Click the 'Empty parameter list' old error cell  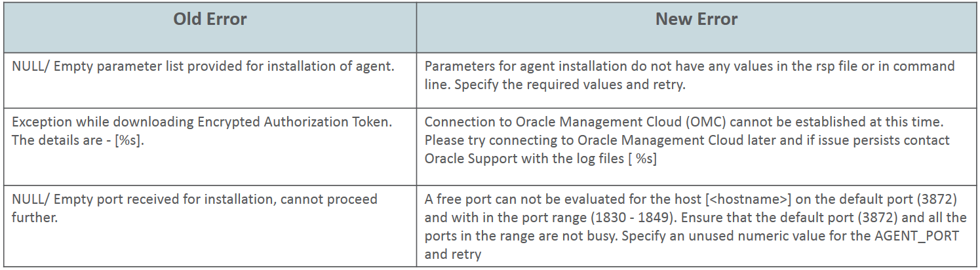(203, 67)
